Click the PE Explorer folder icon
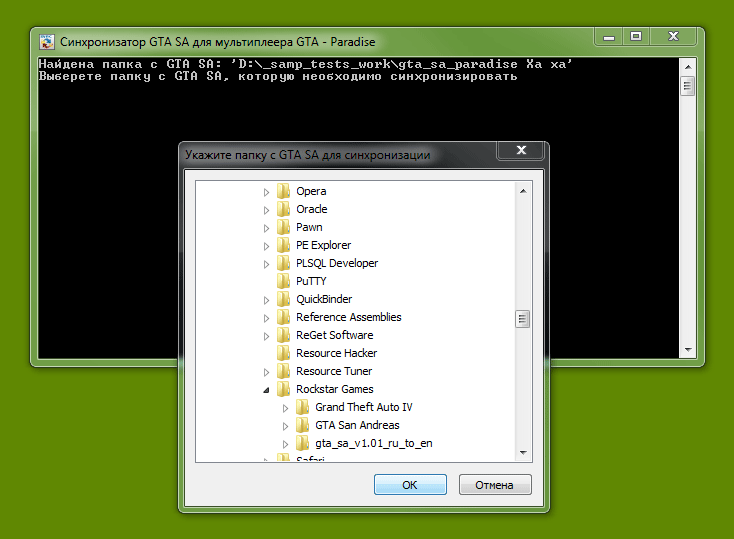Viewport: 734px width, 539px height. 283,245
